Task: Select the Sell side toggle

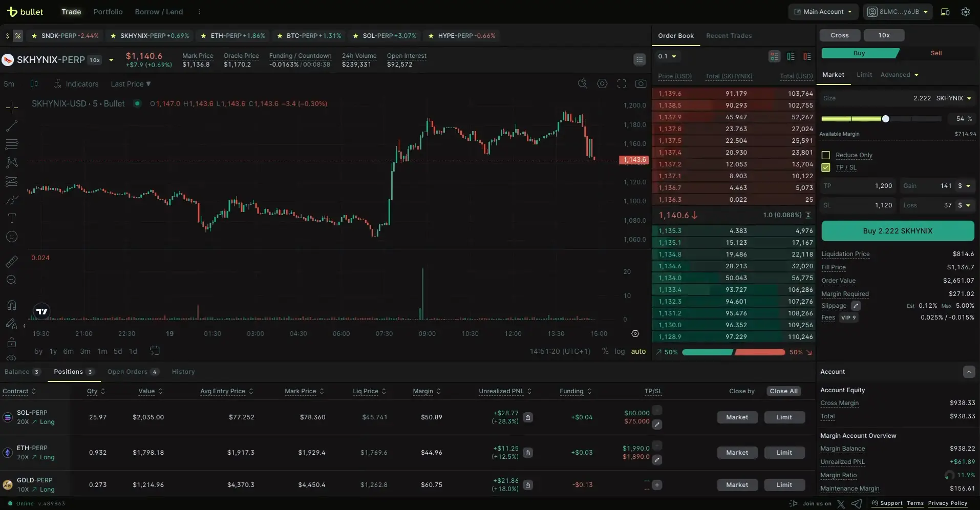Action: click(x=936, y=53)
